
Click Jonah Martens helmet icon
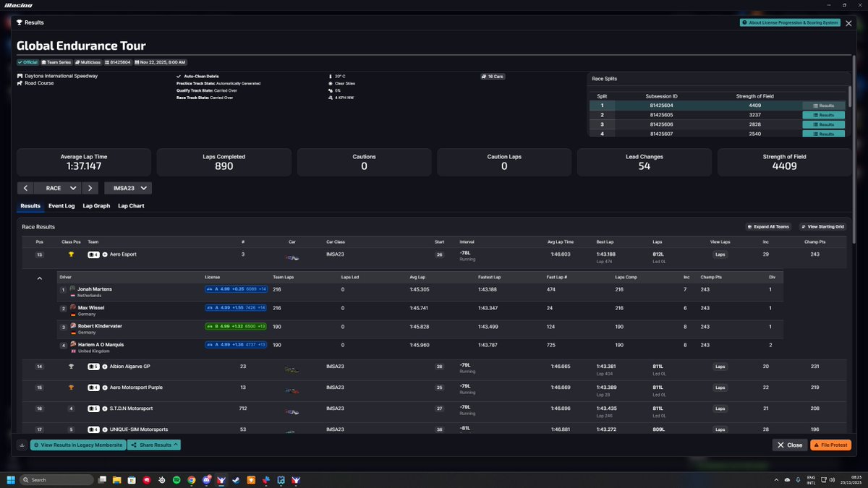click(x=72, y=288)
